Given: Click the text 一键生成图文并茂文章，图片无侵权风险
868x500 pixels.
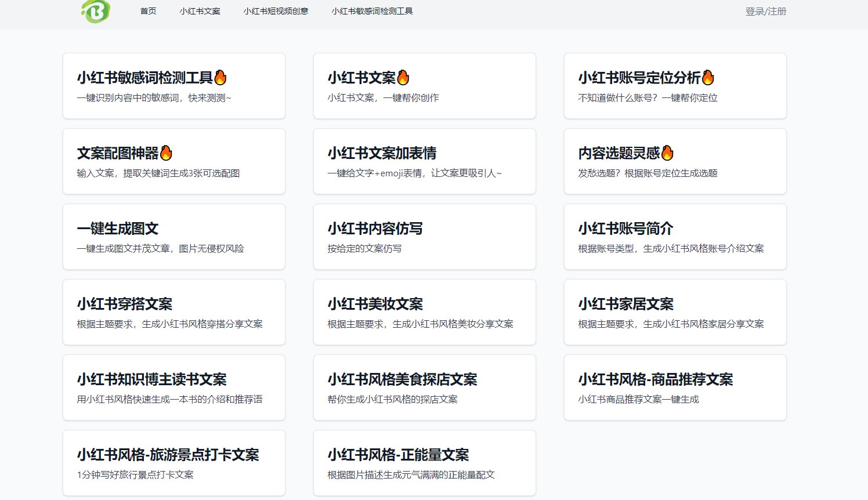Looking at the screenshot, I should (160, 249).
